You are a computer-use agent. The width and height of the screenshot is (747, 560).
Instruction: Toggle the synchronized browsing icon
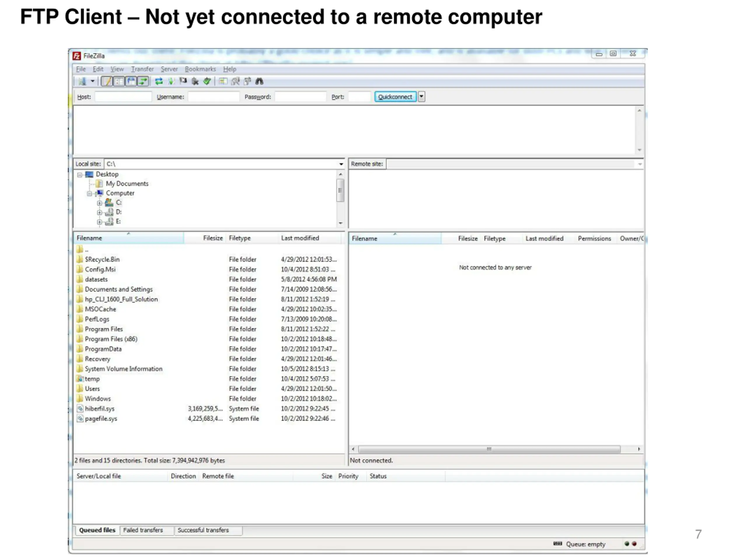247,81
